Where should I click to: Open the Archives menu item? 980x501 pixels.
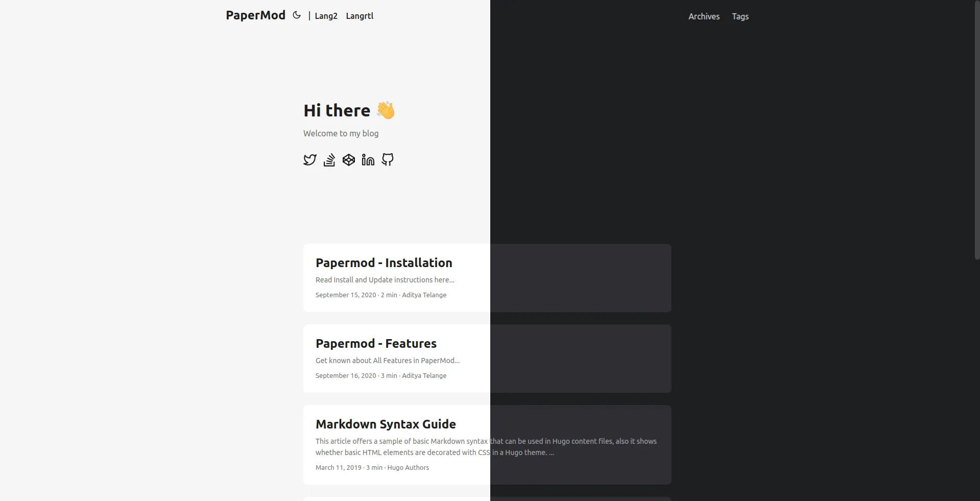(x=703, y=16)
